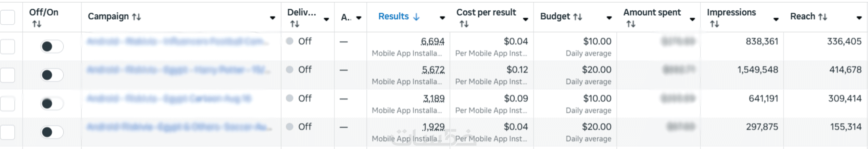This screenshot has height=149, width=868.
Task: Sort Budget column with arrows icon
Action: [578, 17]
